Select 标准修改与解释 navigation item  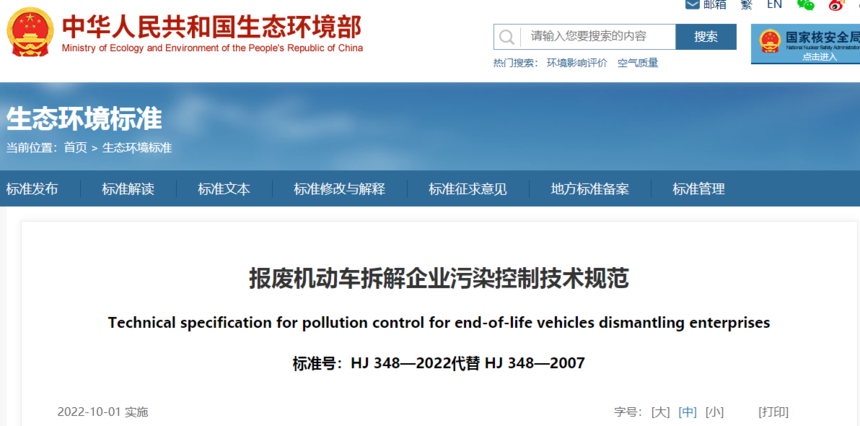pyautogui.click(x=340, y=189)
